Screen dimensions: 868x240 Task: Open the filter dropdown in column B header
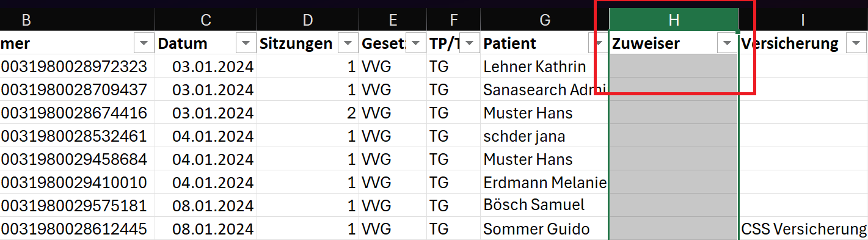[144, 43]
